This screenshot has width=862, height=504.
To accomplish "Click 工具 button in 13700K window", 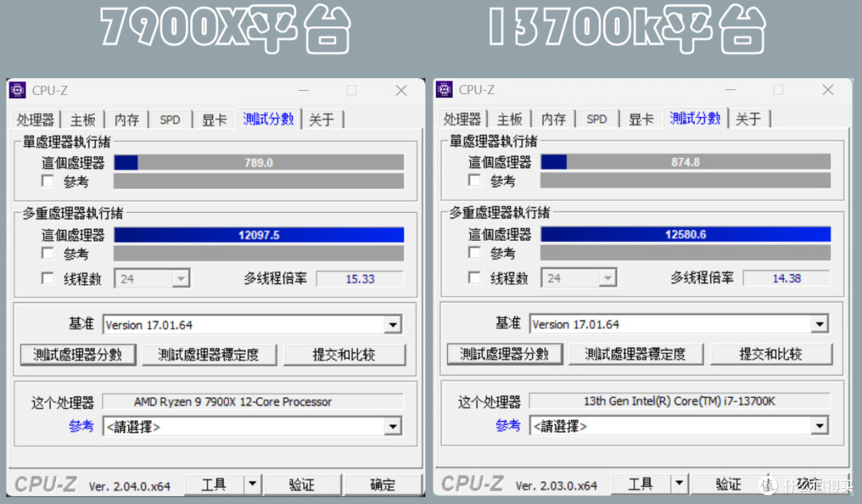I will (640, 484).
